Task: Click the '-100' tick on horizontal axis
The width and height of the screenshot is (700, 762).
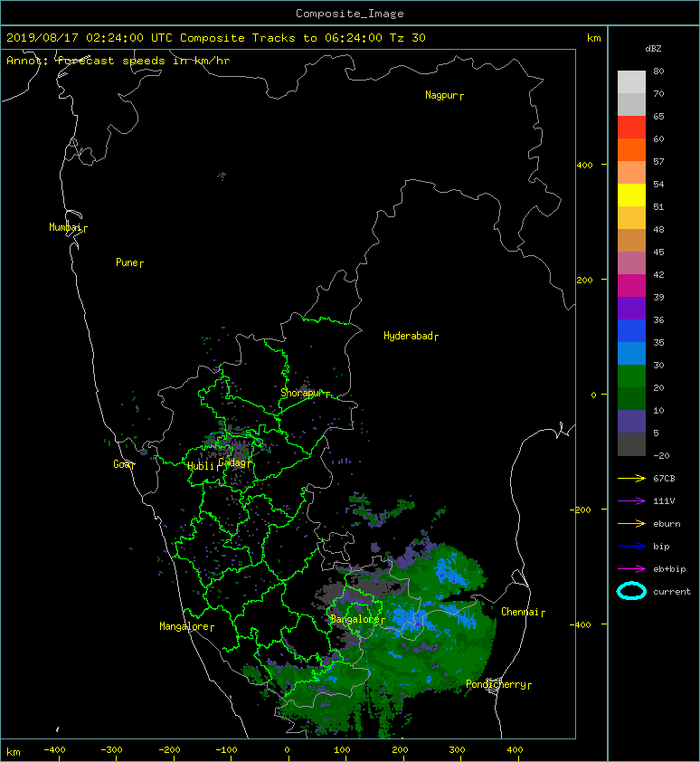Action: click(x=226, y=750)
